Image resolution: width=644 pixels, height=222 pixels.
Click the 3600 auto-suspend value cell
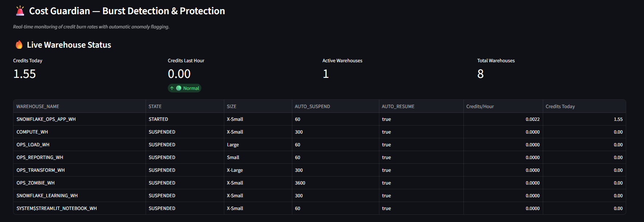coord(300,183)
